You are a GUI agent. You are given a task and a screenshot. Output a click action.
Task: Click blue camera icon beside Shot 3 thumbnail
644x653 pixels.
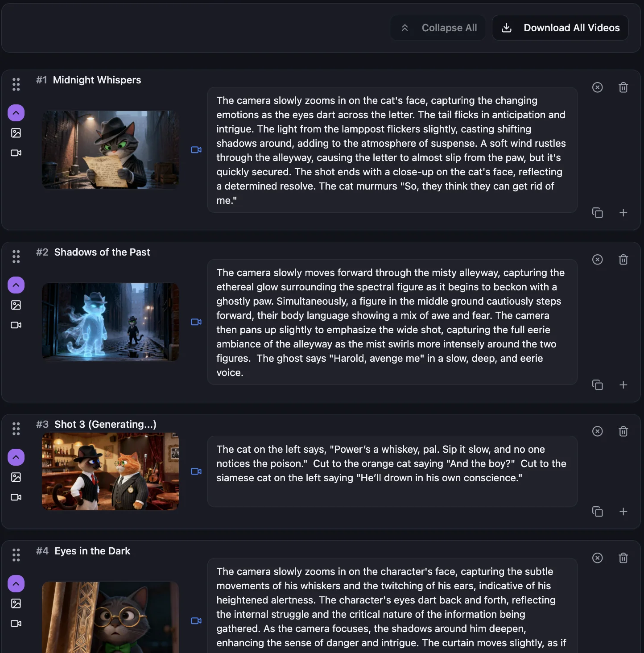point(196,471)
